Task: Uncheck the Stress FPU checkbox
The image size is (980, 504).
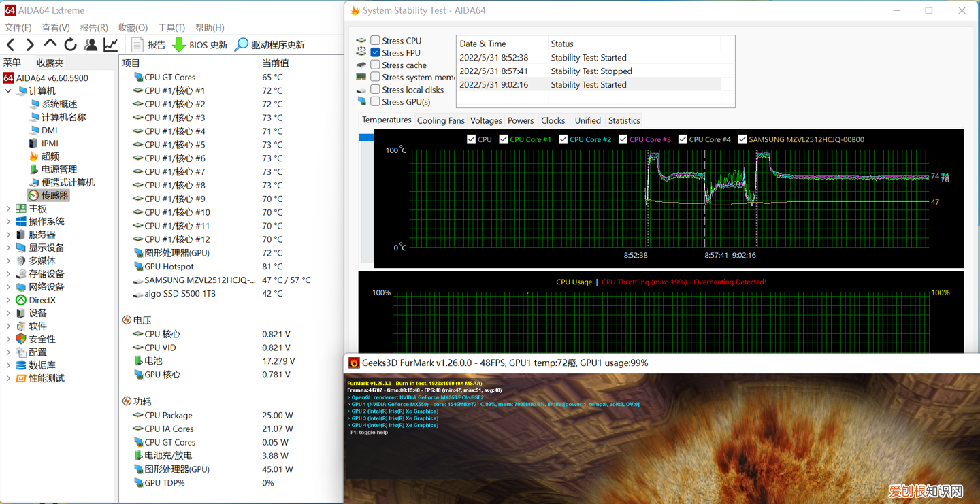Action: (375, 53)
